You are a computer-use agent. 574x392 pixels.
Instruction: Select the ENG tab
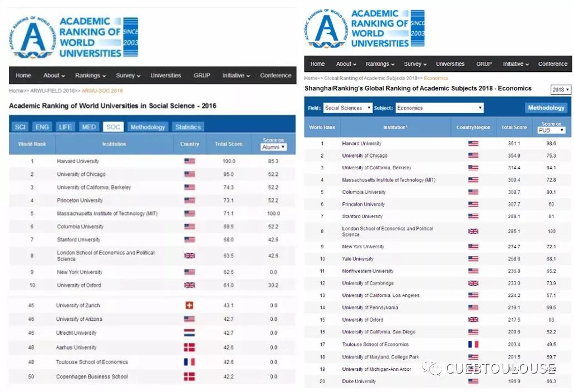coord(42,127)
